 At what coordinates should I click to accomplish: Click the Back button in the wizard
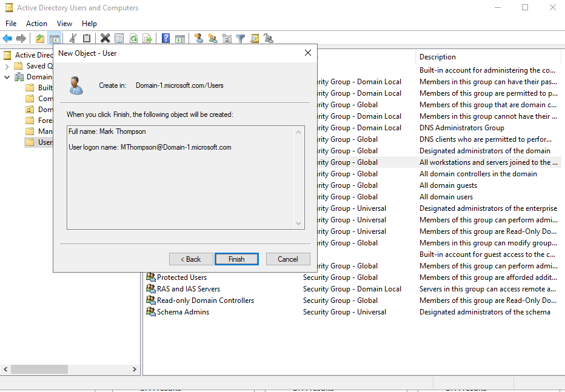(x=191, y=259)
